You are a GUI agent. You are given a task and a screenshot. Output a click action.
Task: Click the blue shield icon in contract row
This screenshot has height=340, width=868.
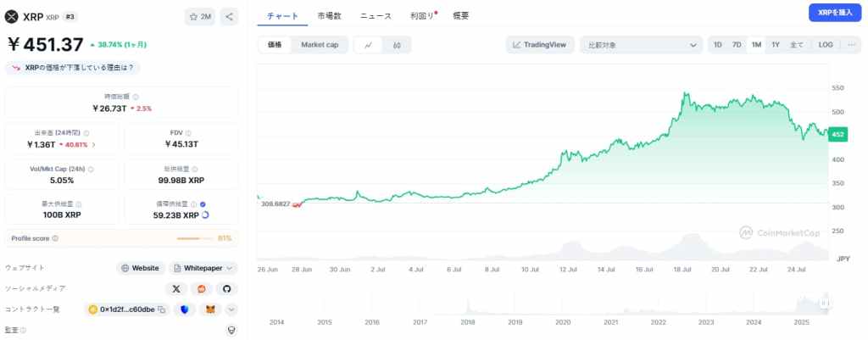pos(184,309)
